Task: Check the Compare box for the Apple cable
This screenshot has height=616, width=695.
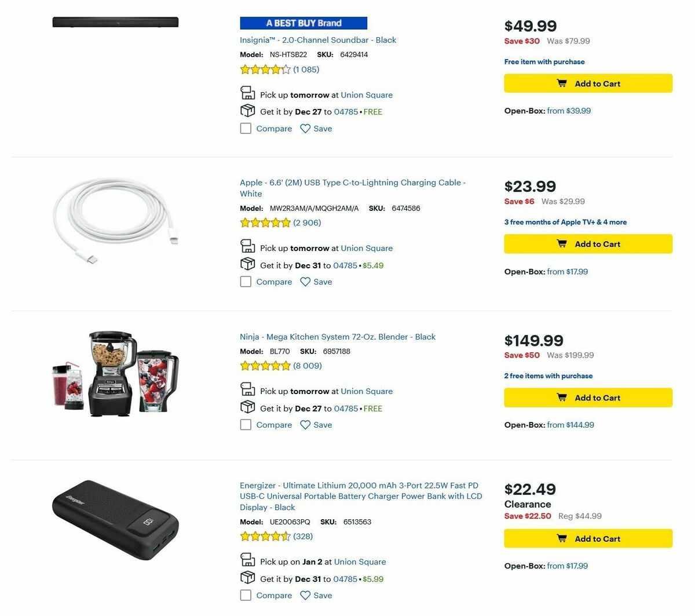Action: coord(246,282)
